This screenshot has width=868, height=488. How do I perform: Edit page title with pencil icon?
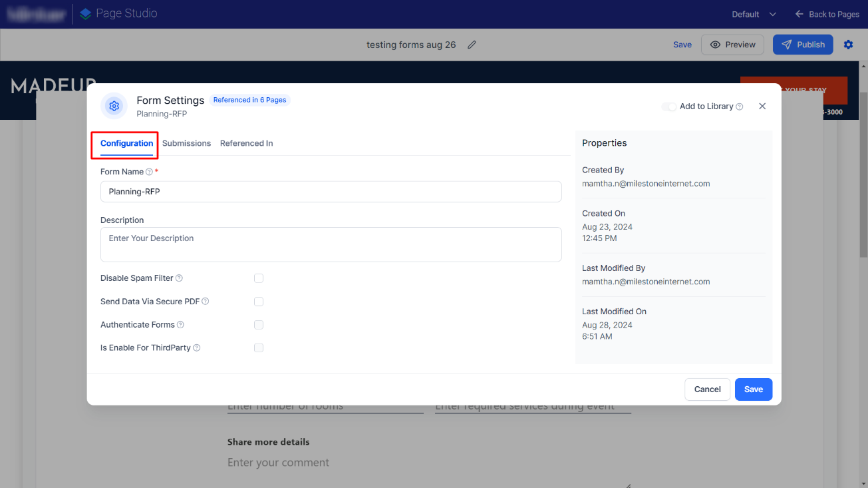point(472,45)
